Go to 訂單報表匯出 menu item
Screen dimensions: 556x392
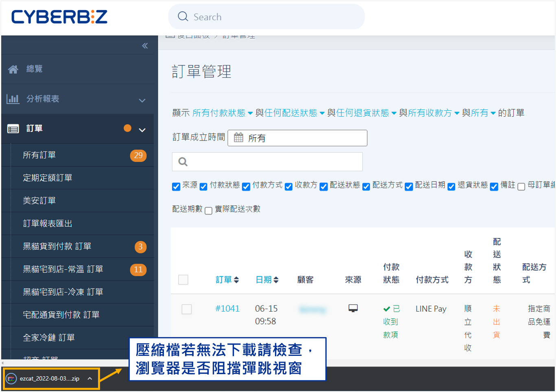point(48,223)
